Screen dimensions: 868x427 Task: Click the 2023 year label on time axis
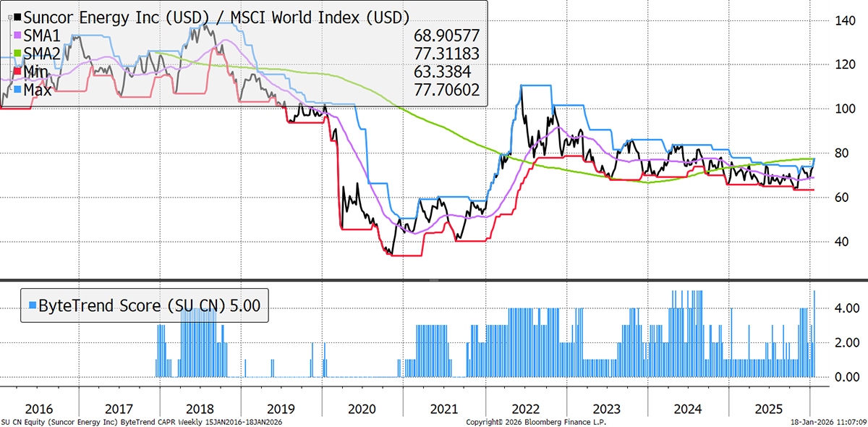click(x=605, y=408)
